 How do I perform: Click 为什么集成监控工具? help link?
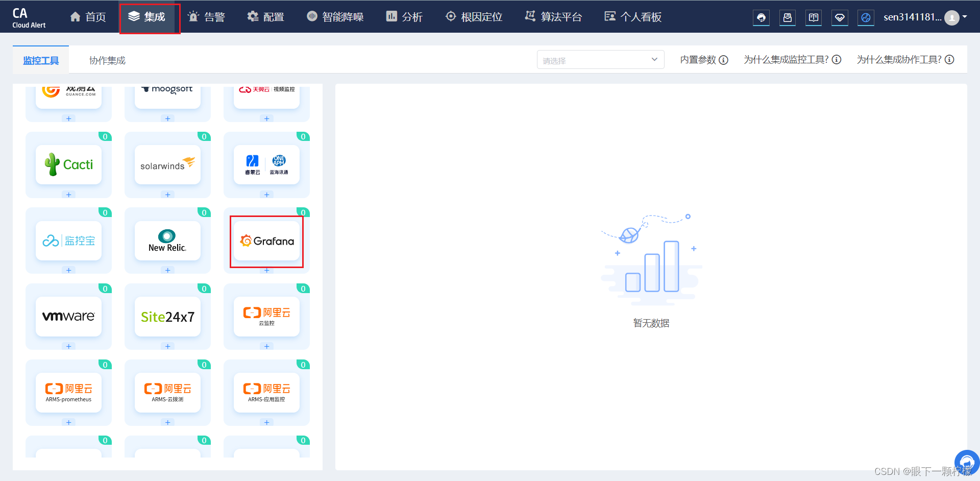(x=792, y=60)
